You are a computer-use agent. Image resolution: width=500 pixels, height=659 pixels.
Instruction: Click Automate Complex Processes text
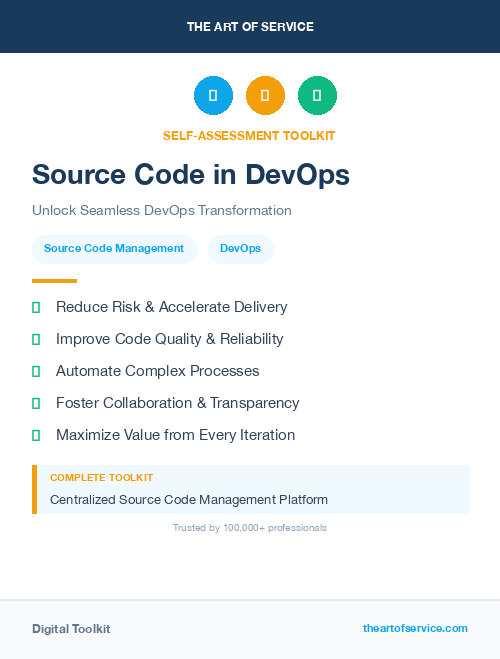(x=158, y=371)
